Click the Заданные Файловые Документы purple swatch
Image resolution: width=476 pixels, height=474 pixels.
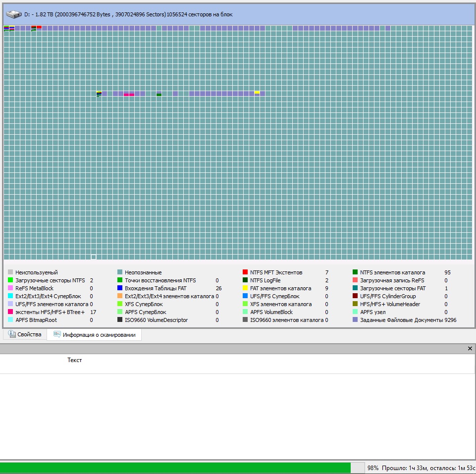click(355, 320)
